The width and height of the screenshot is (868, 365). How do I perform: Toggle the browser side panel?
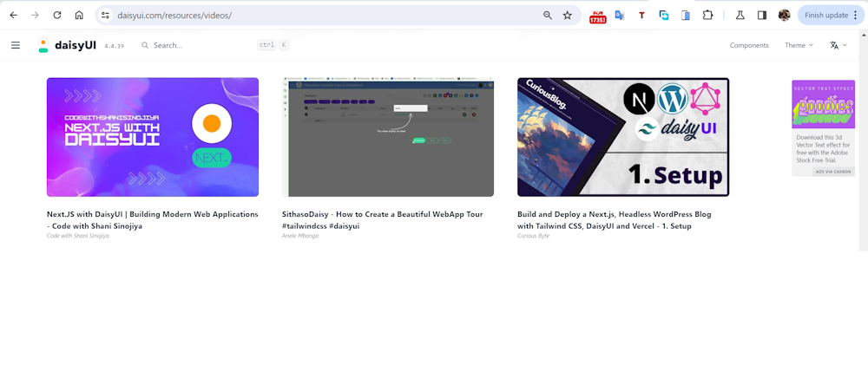click(762, 16)
